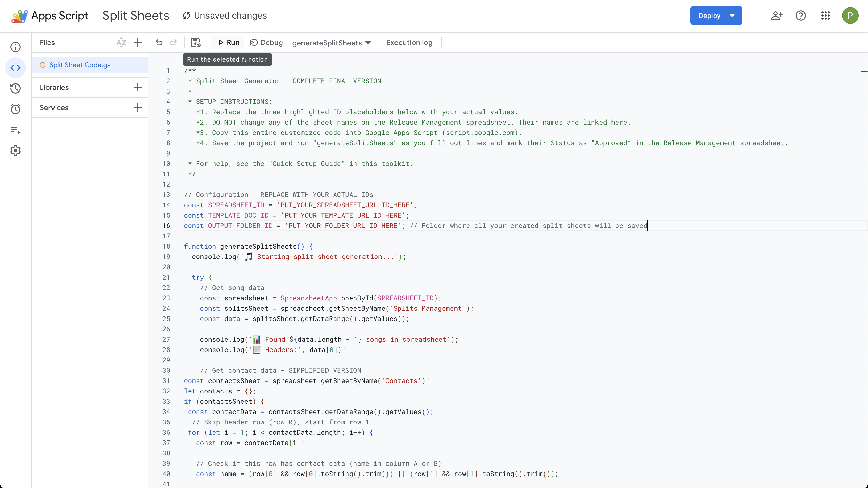Screen dimensions: 868x488
Task: Click the undo arrow in toolbar
Action: point(159,42)
